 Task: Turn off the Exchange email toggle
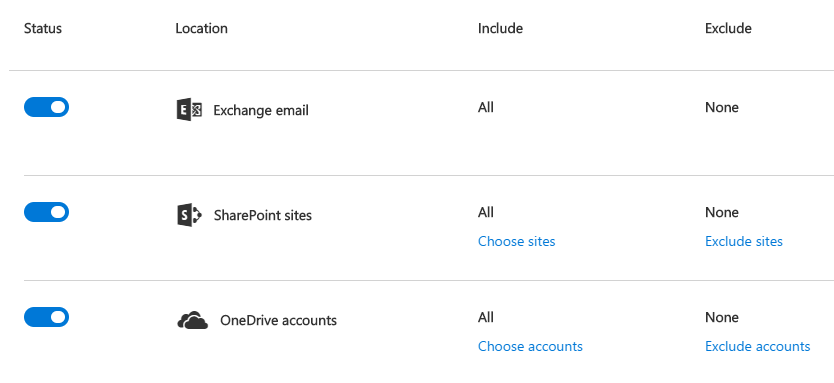[46, 107]
